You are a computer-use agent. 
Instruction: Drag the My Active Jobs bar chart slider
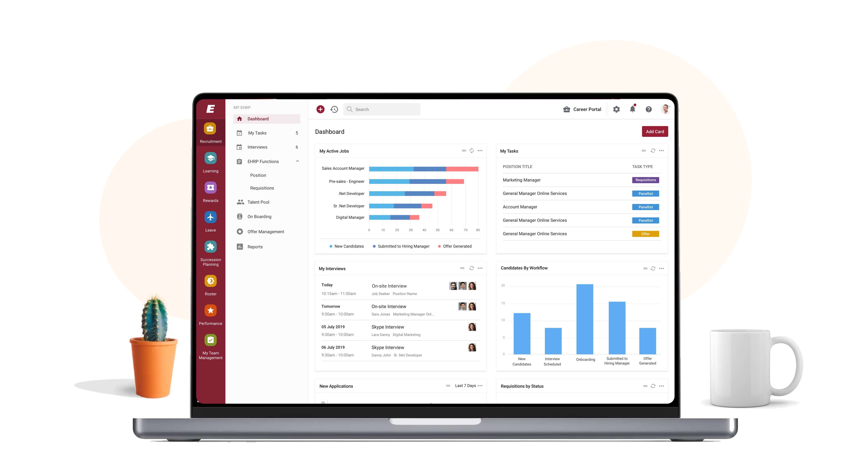pos(464,151)
